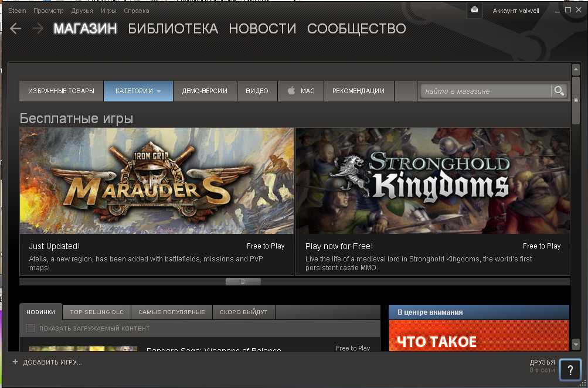Screen dimensions: 588x388
Task: Open Аккаунт valwell account link
Action: click(x=516, y=11)
